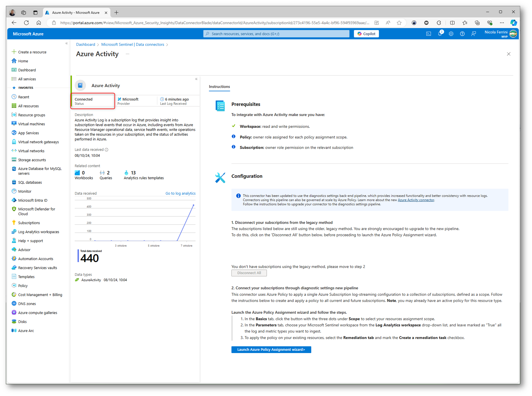
Task: Open SQL databases
Action: click(x=26, y=182)
